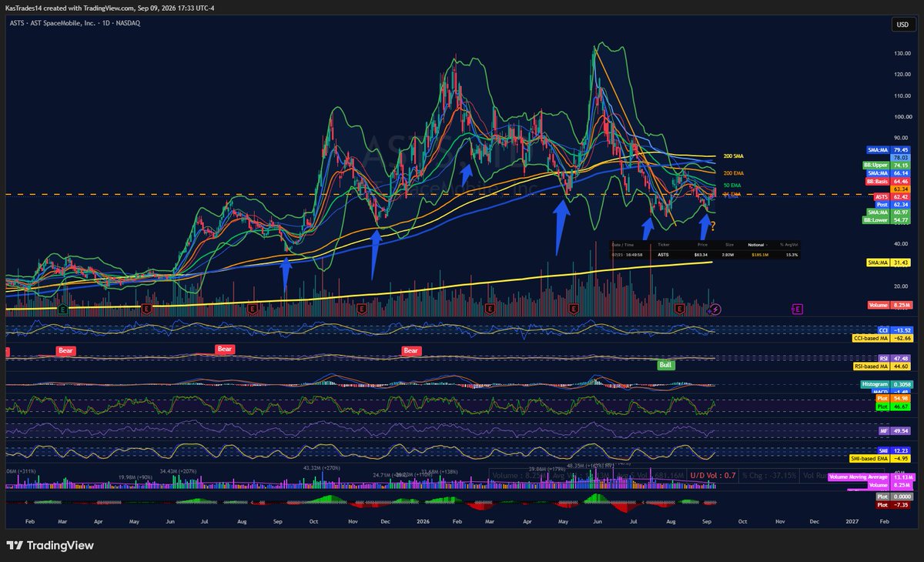Click the 2027 label on the time axis
Viewport: 924px width, 562px height.
coord(852,520)
